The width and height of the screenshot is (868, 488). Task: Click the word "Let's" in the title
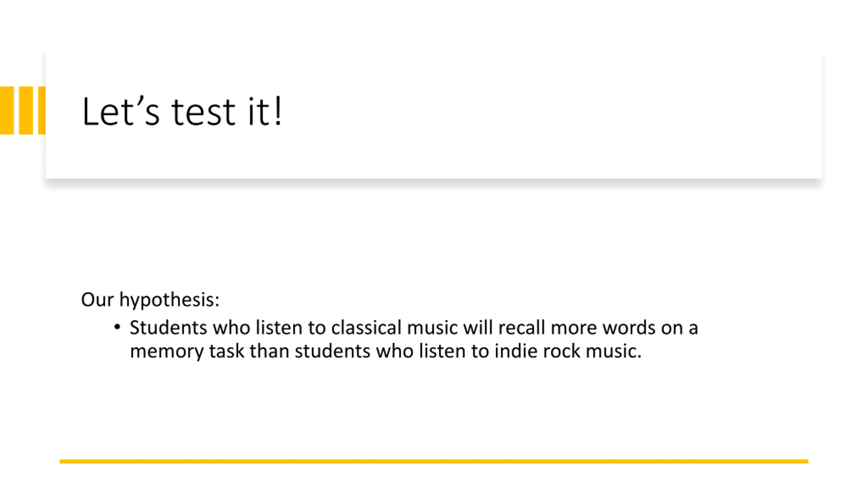click(x=120, y=111)
